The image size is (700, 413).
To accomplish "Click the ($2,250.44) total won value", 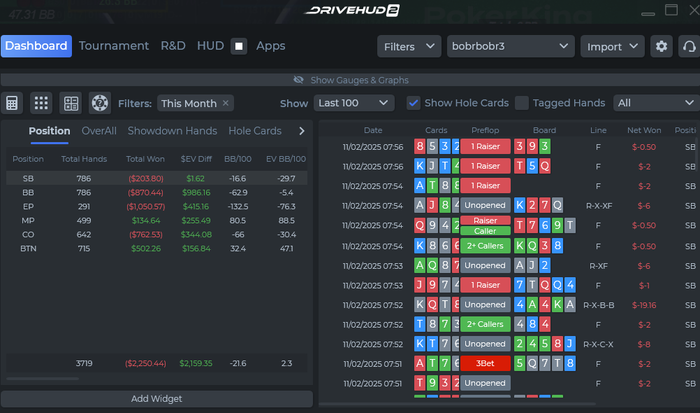I will (x=146, y=363).
